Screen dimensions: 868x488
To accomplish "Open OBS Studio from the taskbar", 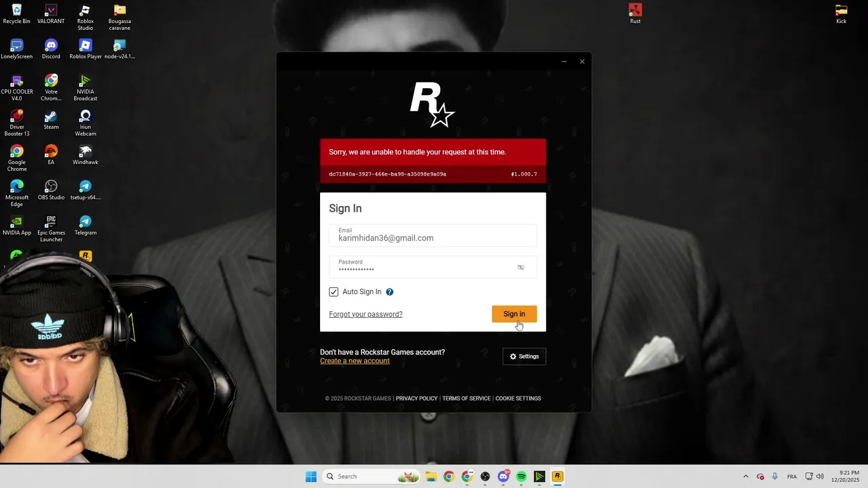I will (485, 476).
